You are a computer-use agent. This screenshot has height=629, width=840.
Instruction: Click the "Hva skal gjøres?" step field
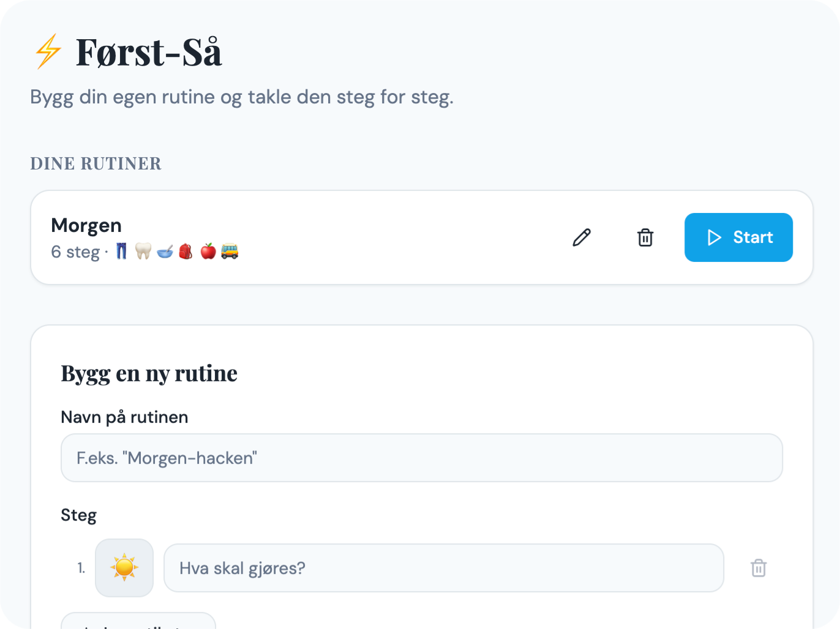point(443,568)
